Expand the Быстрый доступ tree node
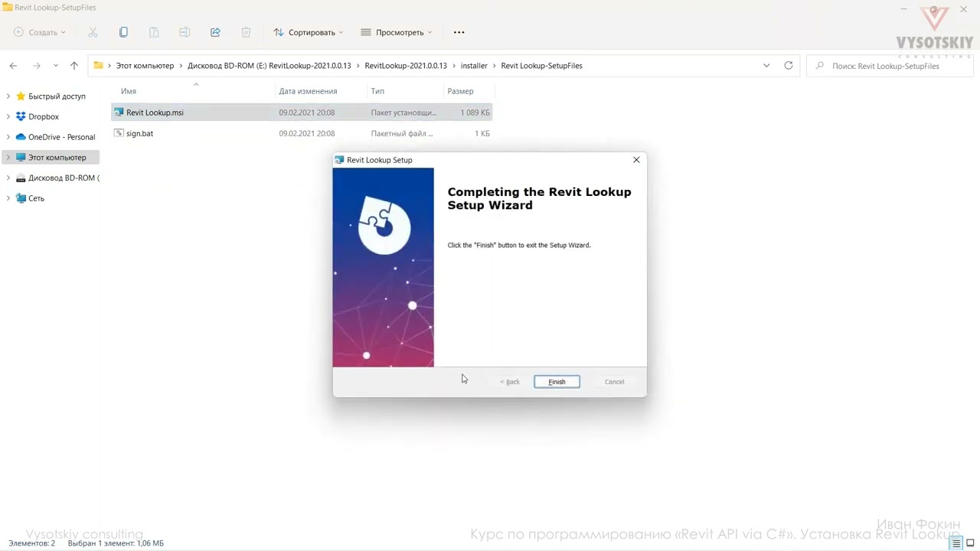Viewport: 980px width, 551px height. 8,96
